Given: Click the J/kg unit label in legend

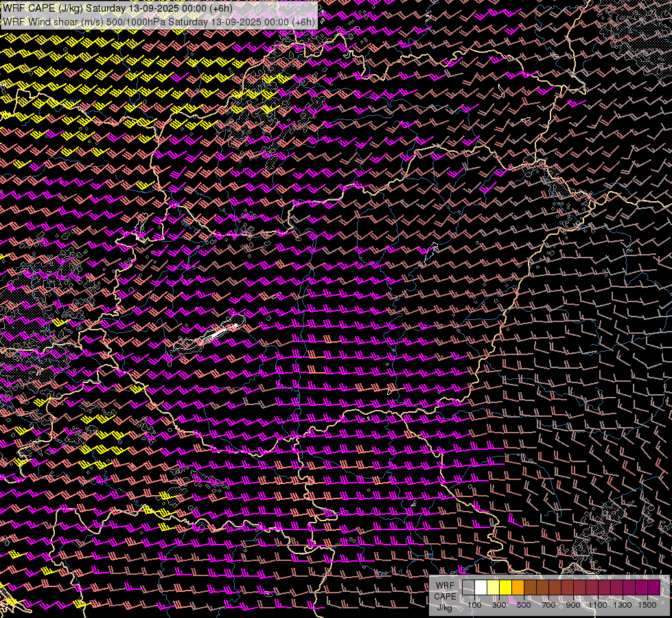Looking at the screenshot, I should 444,608.
